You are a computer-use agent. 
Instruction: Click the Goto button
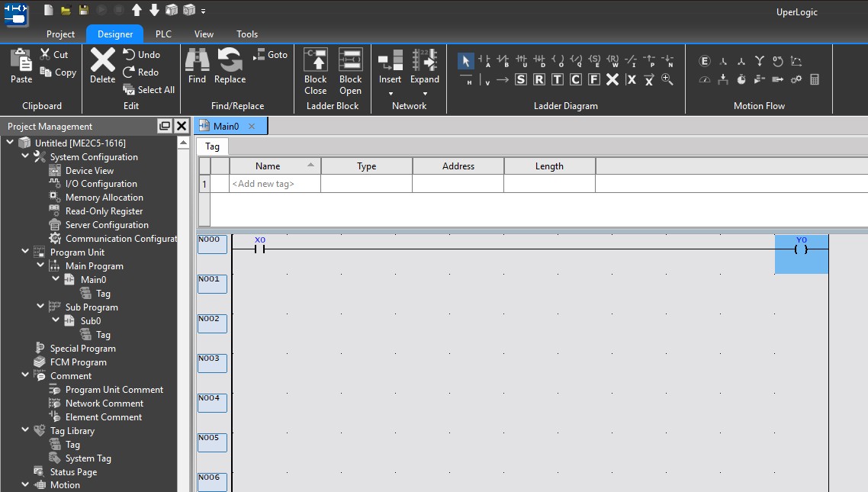click(x=270, y=54)
